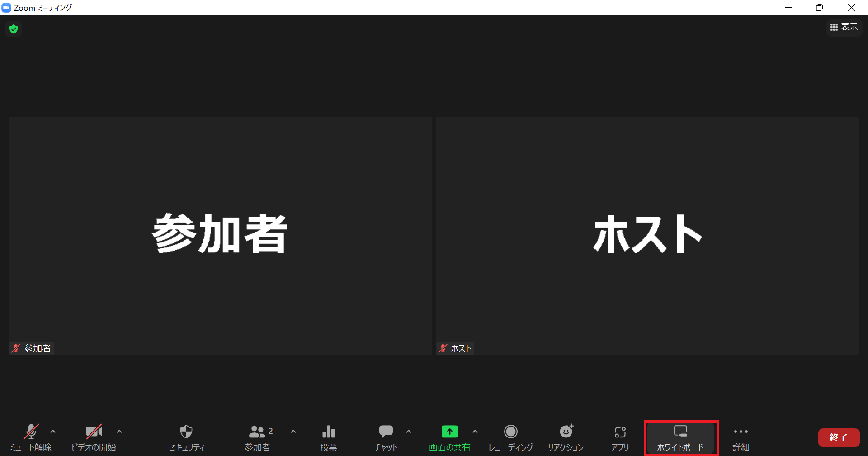Viewport: 868px width, 456px height.
Task: Open the Chat panel
Action: pyautogui.click(x=386, y=437)
